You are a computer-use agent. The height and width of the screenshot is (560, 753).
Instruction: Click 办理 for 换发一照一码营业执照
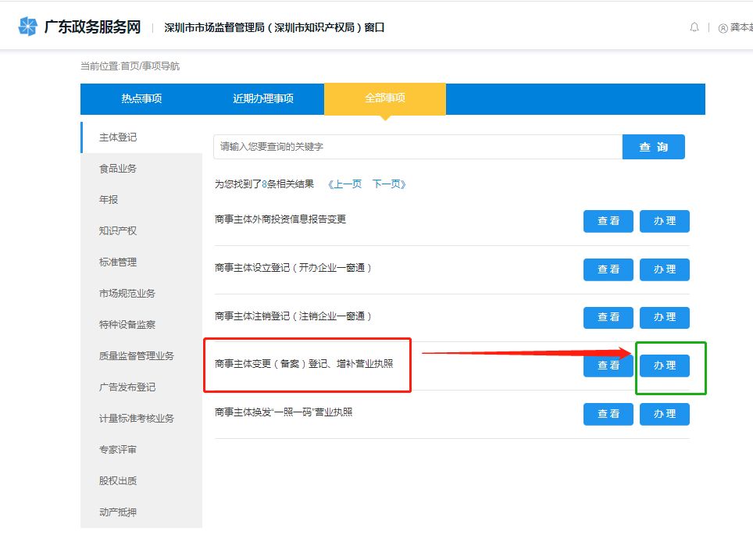(x=664, y=414)
